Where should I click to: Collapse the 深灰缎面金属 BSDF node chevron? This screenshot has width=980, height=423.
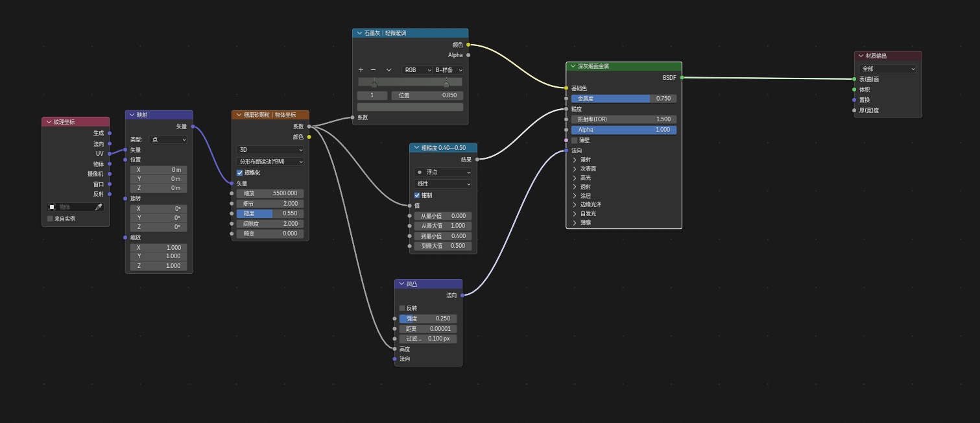click(x=573, y=66)
